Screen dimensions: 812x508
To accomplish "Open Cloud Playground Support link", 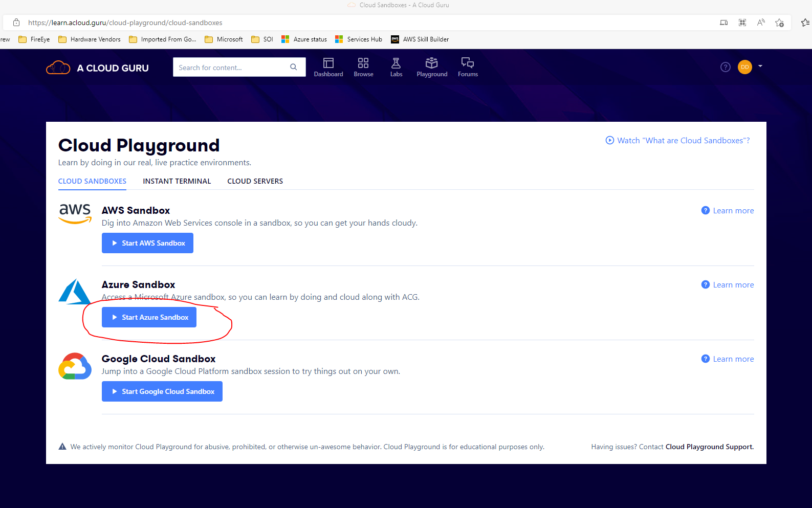I will (709, 447).
